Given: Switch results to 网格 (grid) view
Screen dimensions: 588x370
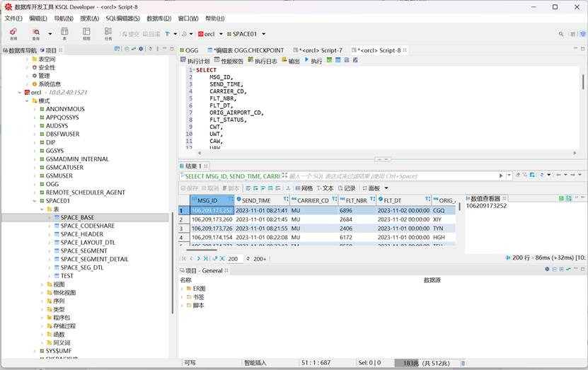Looking at the screenshot, I should [x=303, y=188].
